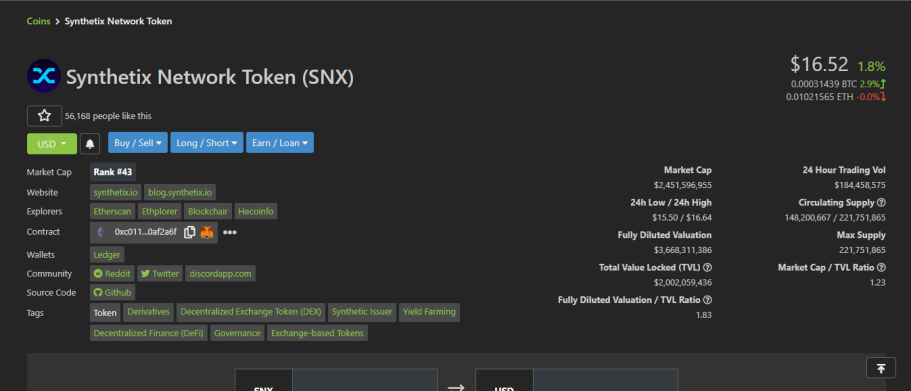This screenshot has width=911, height=391.
Task: Click the fully diluted valuation $3,668,311,386
Action: (682, 250)
